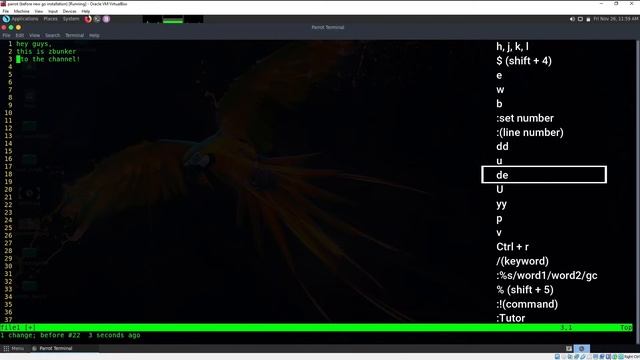Click the grid Menu icon in the bottom panel
Image resolution: width=640 pixels, height=360 pixels.
point(7,348)
